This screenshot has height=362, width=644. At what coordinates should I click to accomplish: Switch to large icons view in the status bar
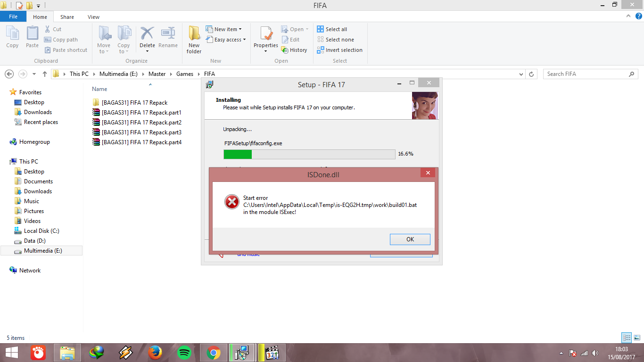coord(637,337)
